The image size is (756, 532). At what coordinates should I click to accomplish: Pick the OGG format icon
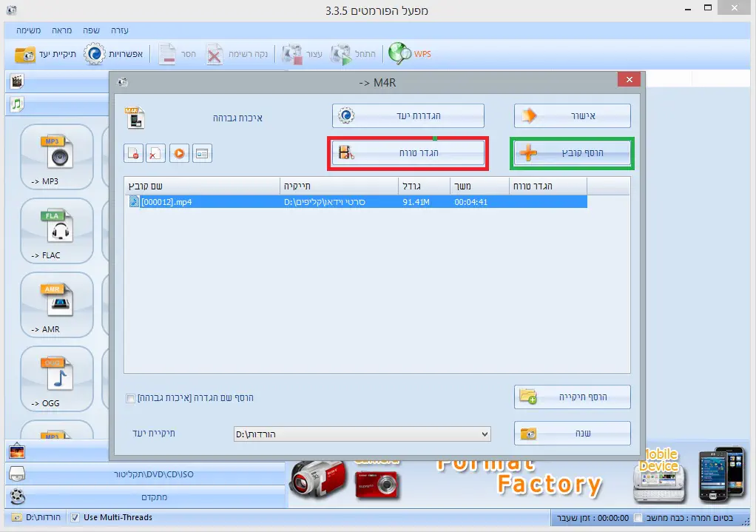pos(56,376)
